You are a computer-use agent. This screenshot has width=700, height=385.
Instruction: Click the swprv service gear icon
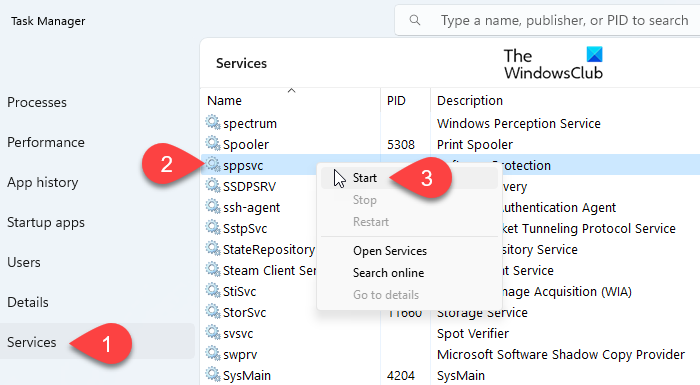point(213,353)
